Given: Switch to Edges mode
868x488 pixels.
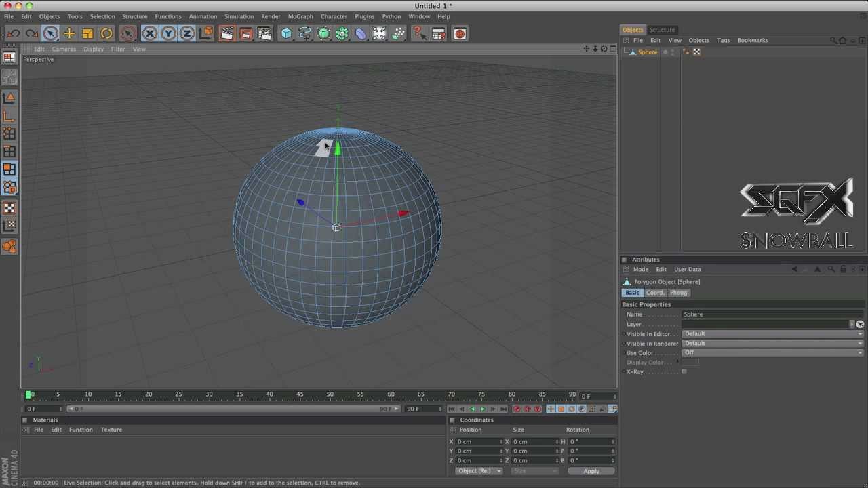Looking at the screenshot, I should [x=9, y=152].
